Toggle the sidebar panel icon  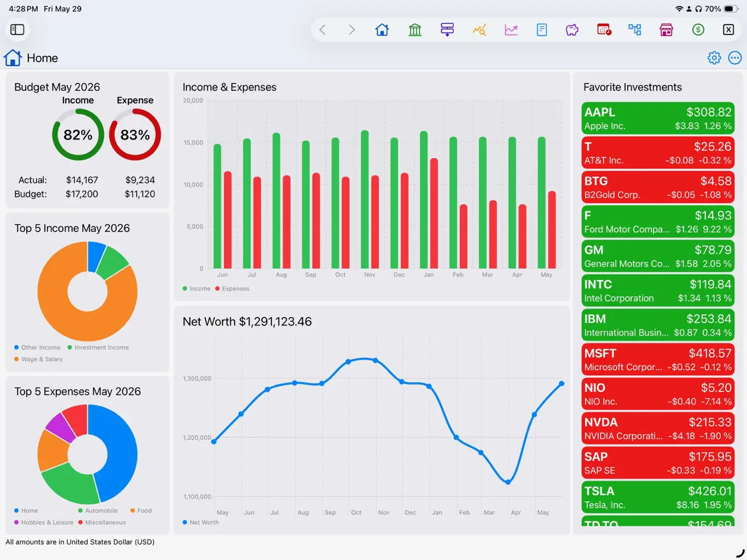pyautogui.click(x=17, y=30)
